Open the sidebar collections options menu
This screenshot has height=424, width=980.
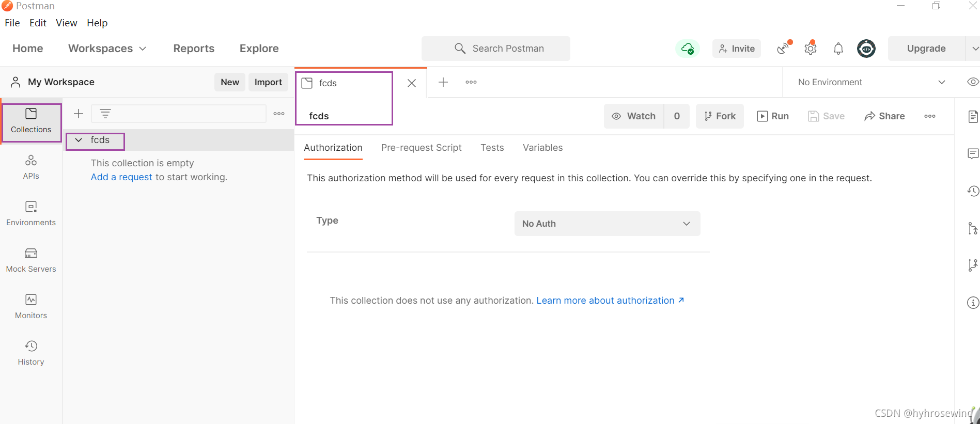coord(279,114)
